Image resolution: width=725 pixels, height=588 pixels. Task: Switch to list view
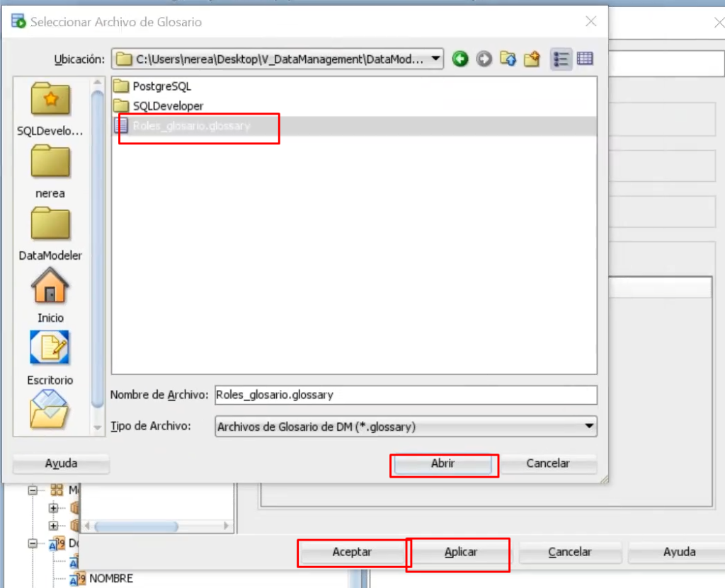coord(561,59)
